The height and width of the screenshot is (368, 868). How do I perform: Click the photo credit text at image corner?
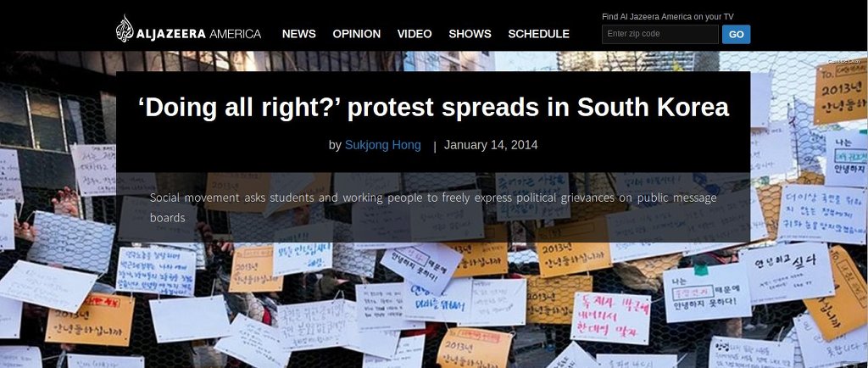844,61
